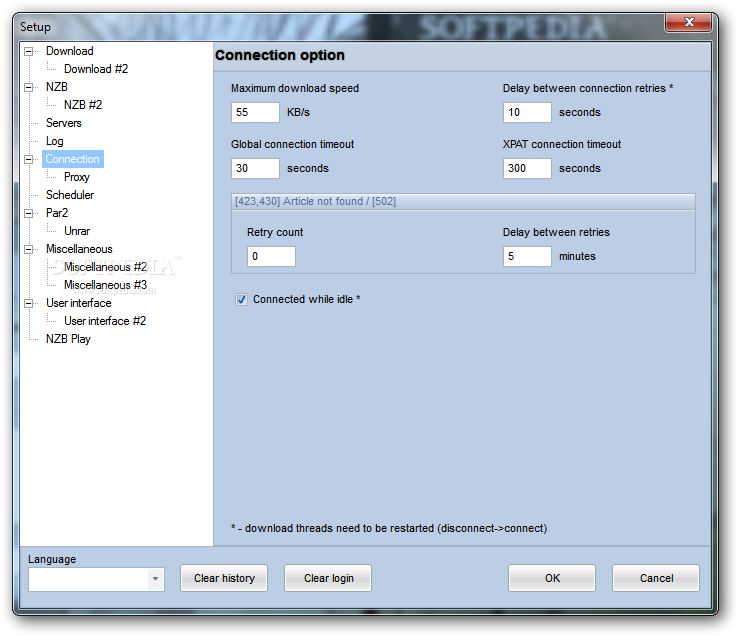The image size is (739, 636).
Task: Select Download in the settings tree
Action: click(x=70, y=51)
